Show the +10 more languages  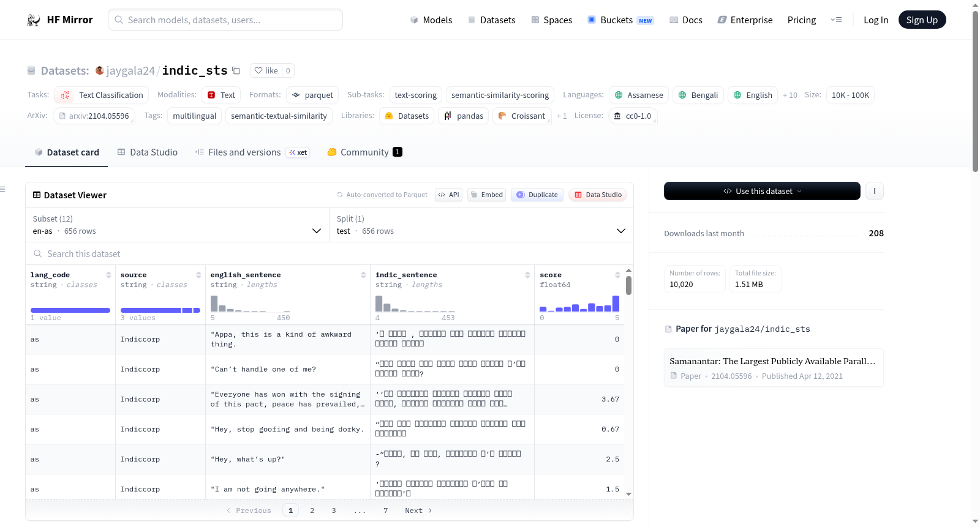[790, 95]
